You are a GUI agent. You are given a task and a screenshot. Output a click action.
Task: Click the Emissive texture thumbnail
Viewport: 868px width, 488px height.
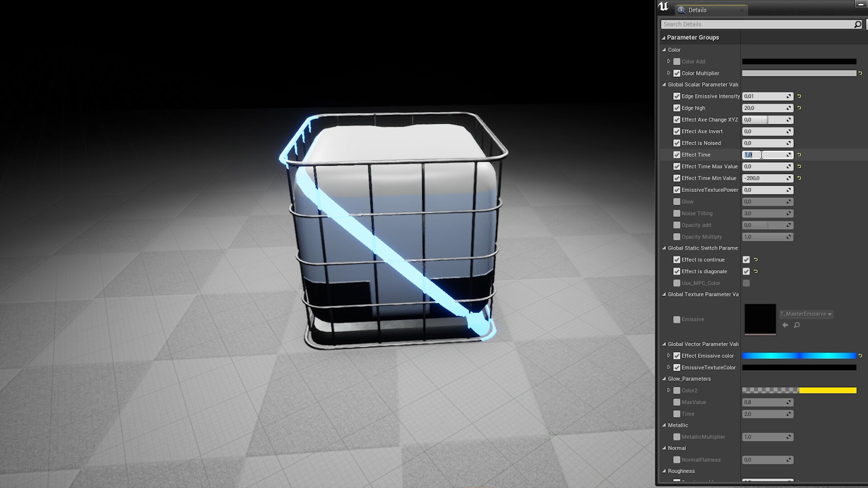(x=759, y=319)
